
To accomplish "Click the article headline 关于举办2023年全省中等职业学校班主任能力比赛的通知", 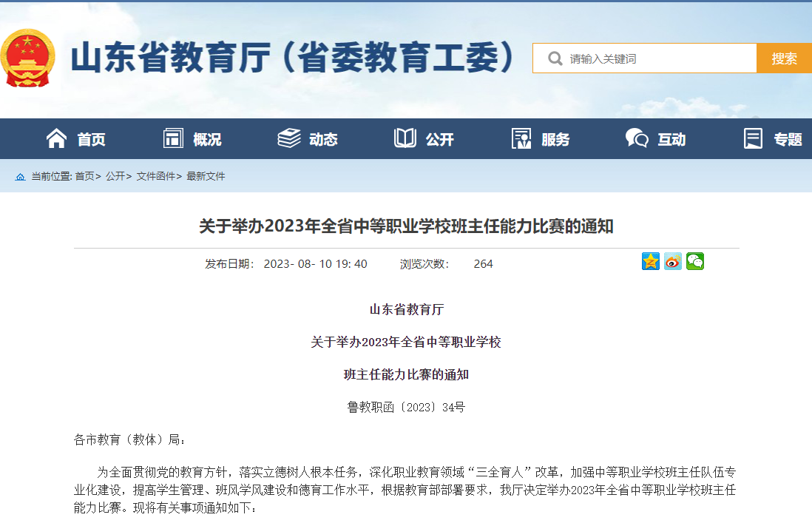I will (x=406, y=226).
